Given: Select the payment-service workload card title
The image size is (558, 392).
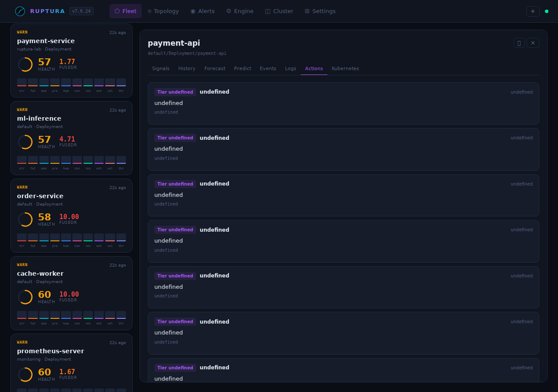Looking at the screenshot, I should (x=46, y=41).
